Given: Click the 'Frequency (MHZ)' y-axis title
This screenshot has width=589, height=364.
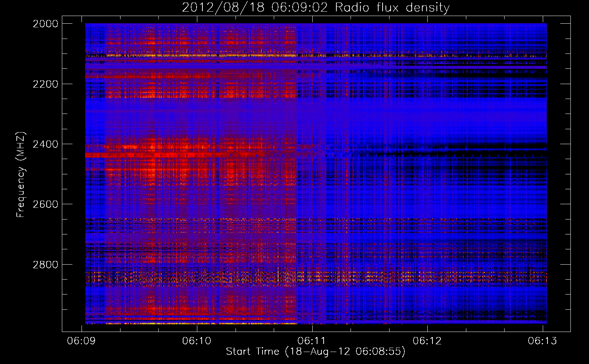Looking at the screenshot, I should 21,175.
